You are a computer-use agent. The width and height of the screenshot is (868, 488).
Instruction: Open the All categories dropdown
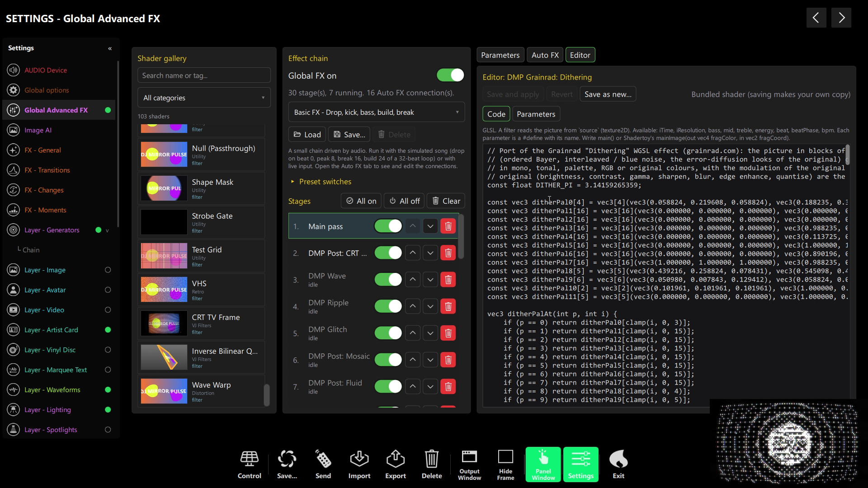coord(204,98)
